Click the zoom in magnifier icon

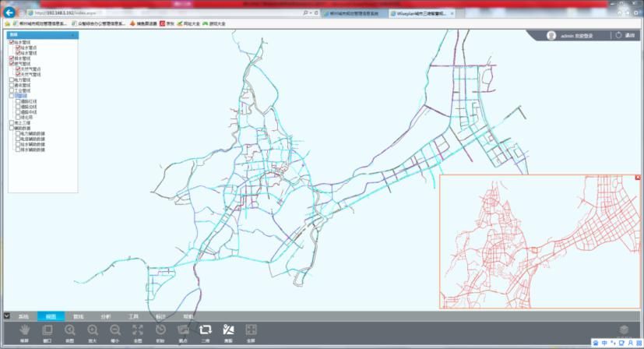pos(92,331)
